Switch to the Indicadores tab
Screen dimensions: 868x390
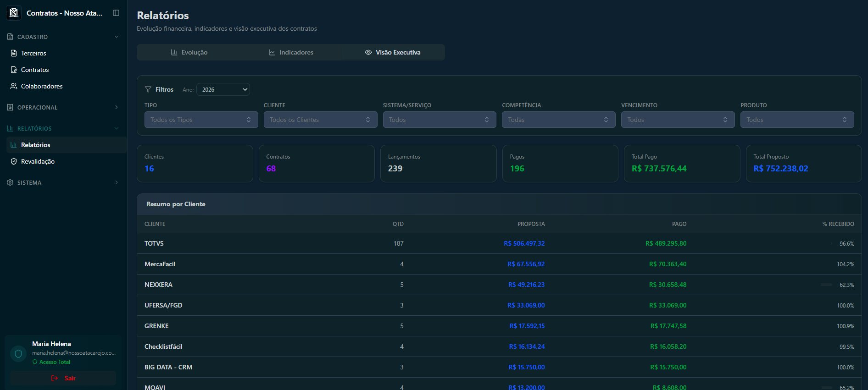coord(291,52)
